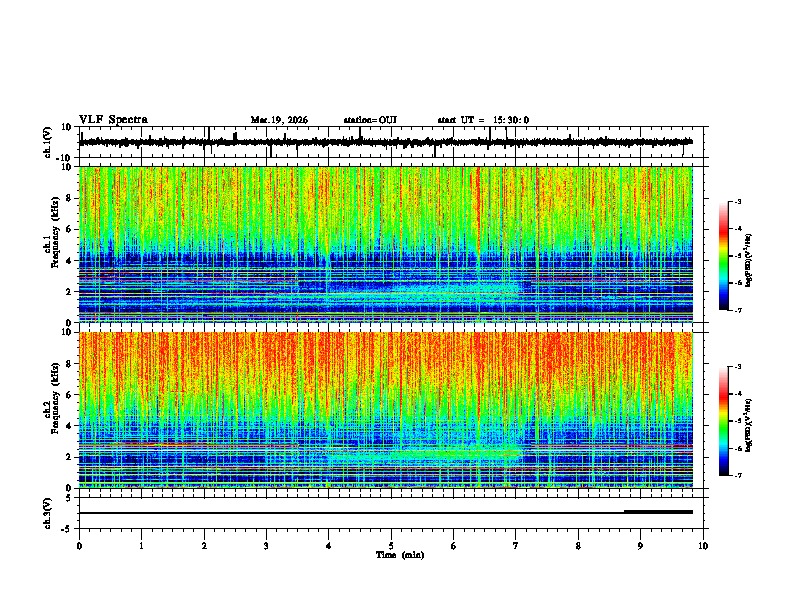Click the ch.1 waveform trace panel
The height and width of the screenshot is (612, 792).
click(x=391, y=142)
